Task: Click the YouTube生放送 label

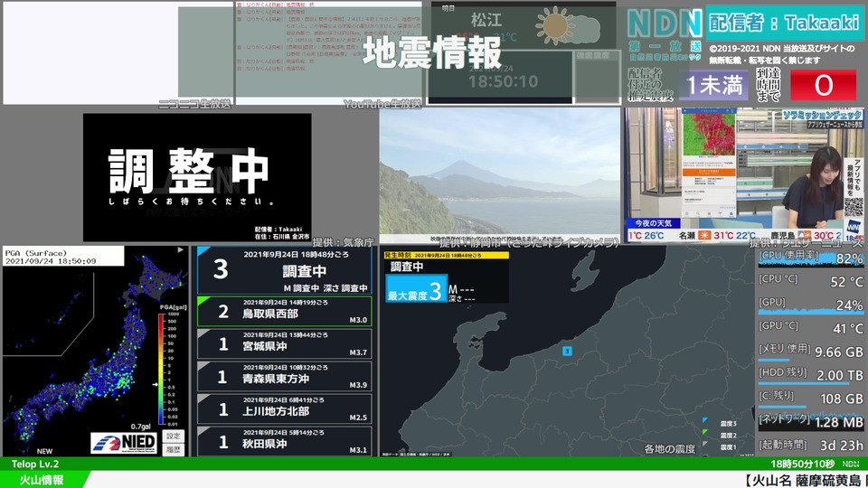Action: (x=382, y=103)
